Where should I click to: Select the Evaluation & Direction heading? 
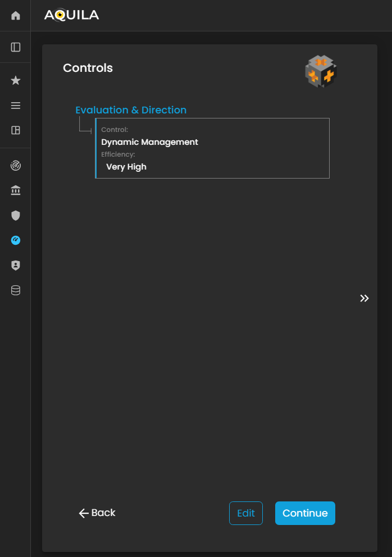click(131, 110)
